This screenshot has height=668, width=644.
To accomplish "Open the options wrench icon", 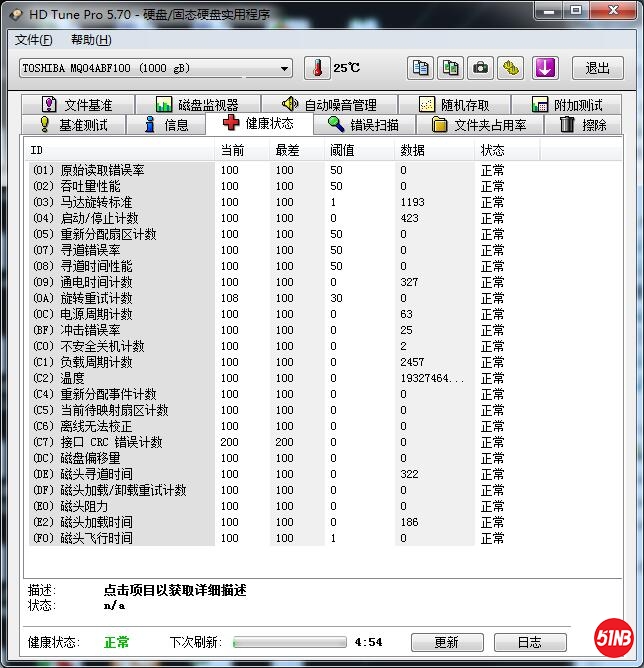I will 512,68.
